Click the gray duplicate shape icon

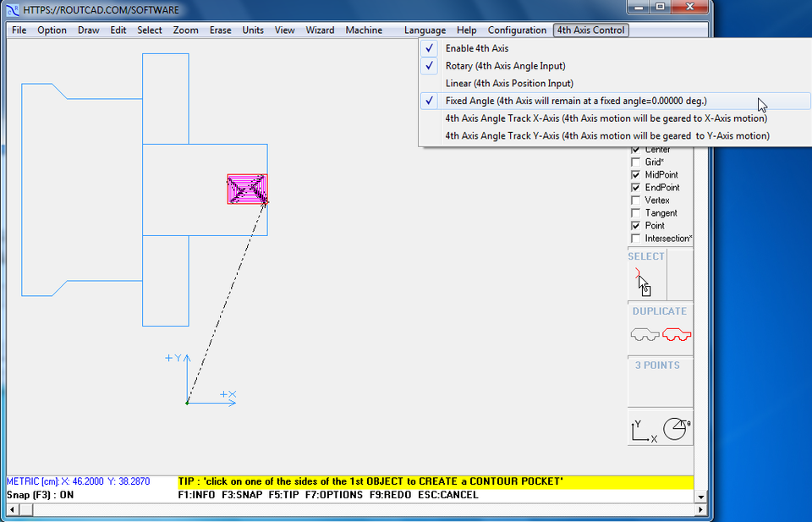[x=644, y=333]
